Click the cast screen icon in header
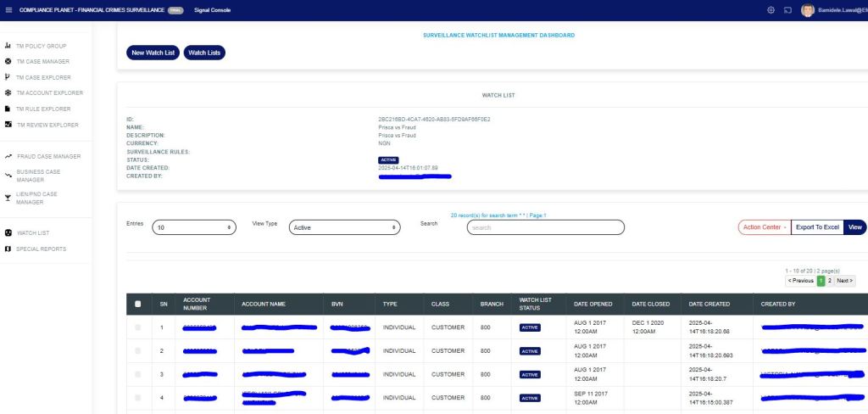 click(787, 9)
